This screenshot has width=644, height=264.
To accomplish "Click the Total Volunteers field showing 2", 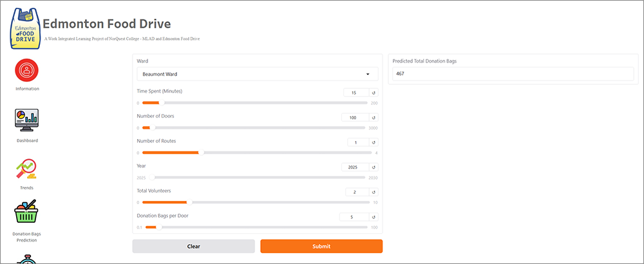I will click(357, 192).
